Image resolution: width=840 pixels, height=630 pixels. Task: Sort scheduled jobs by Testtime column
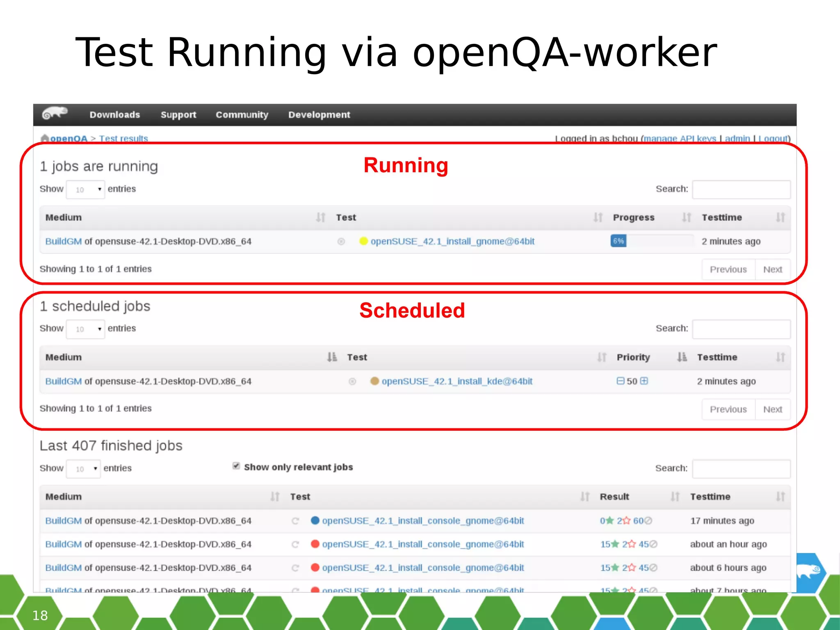[x=780, y=357]
